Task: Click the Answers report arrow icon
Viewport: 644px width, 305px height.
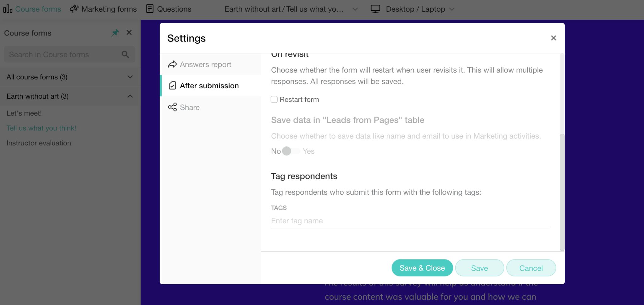Action: pos(172,64)
